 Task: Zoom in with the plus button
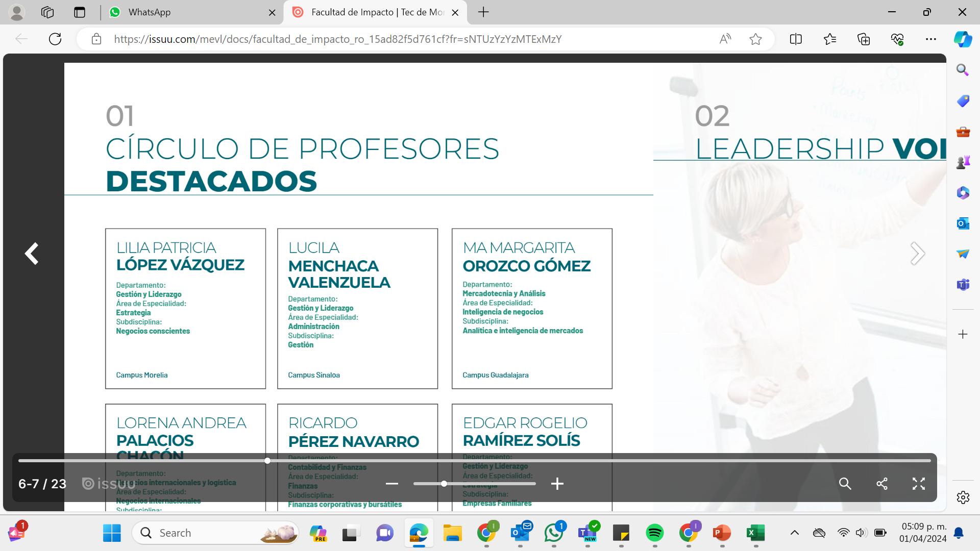(x=557, y=484)
